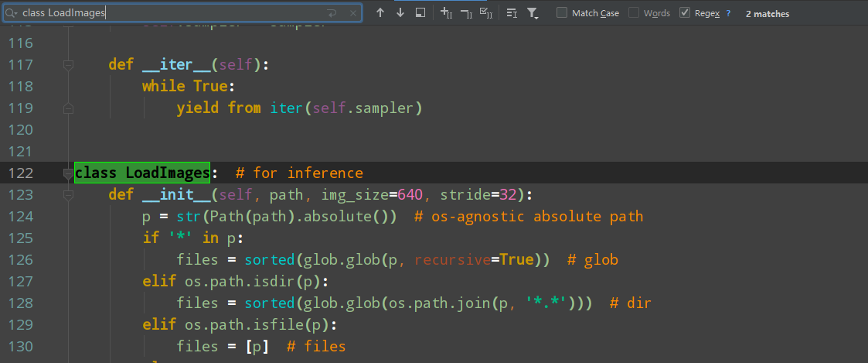Click 'yield from iter(self.sampler)' text

(299, 108)
